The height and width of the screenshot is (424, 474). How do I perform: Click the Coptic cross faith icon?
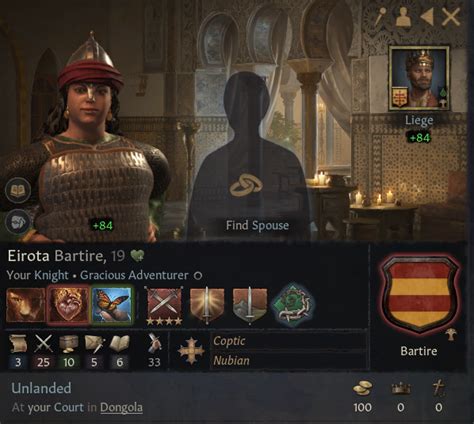coord(191,351)
